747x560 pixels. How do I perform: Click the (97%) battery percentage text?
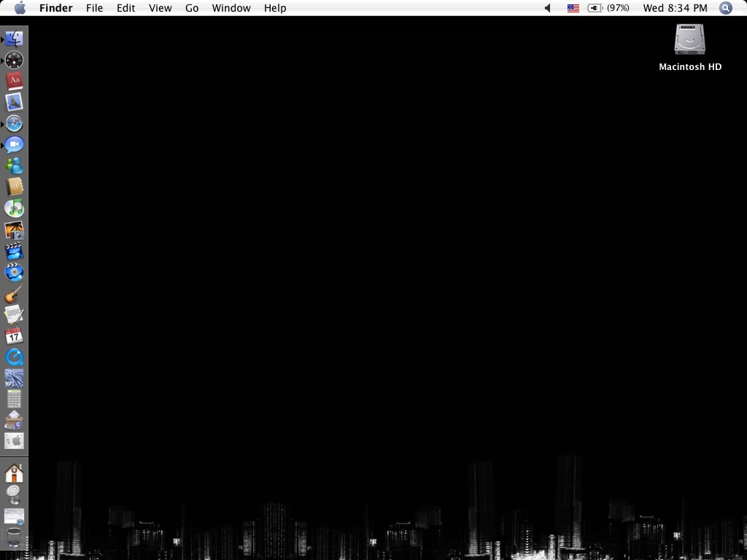click(x=618, y=8)
